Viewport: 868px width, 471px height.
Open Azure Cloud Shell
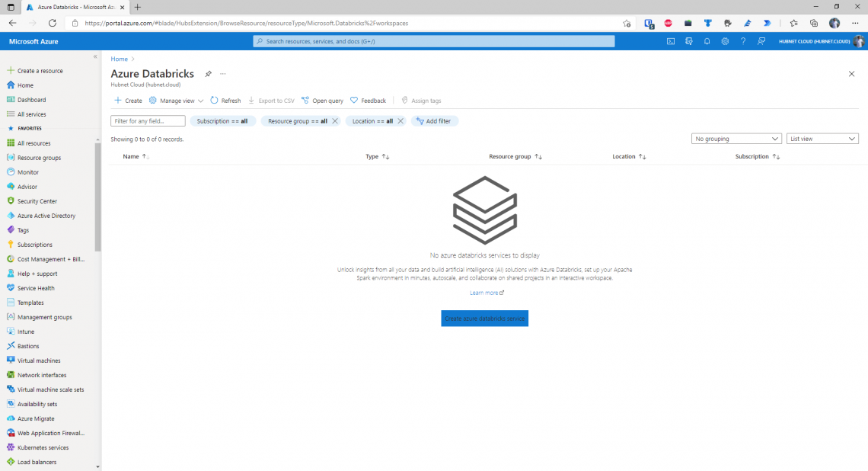pyautogui.click(x=671, y=41)
